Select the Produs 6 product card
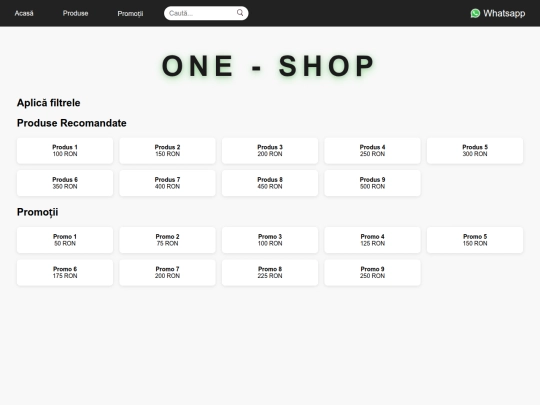540x405 pixels. coord(65,183)
